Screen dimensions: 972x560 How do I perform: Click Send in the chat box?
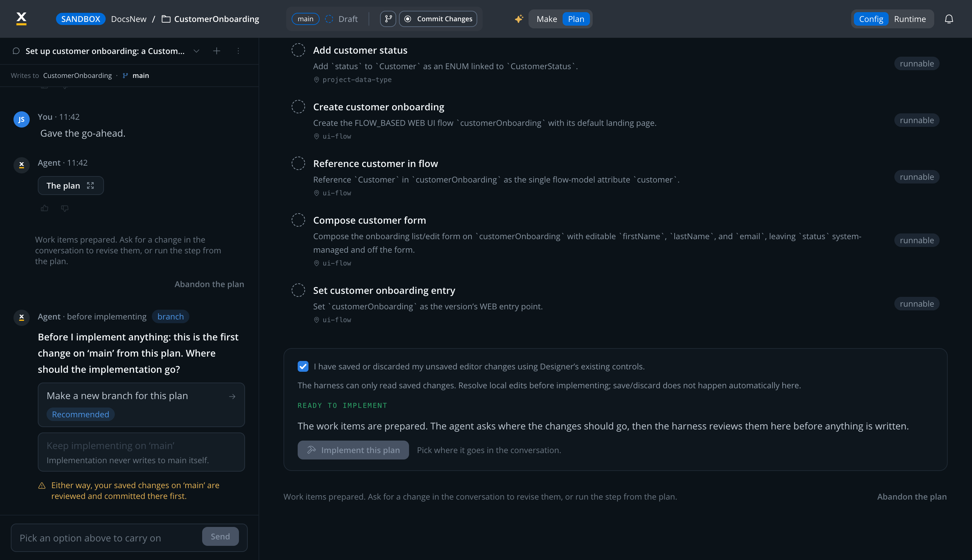tap(220, 536)
